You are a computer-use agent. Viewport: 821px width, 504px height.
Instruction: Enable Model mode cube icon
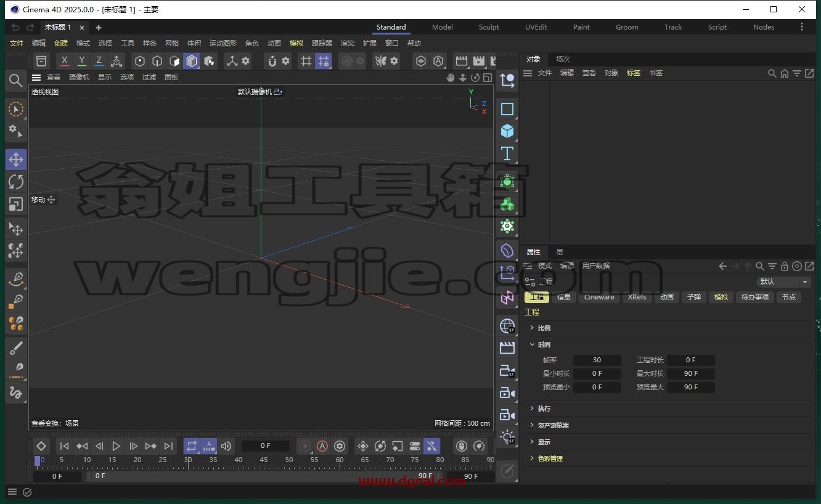(x=192, y=61)
